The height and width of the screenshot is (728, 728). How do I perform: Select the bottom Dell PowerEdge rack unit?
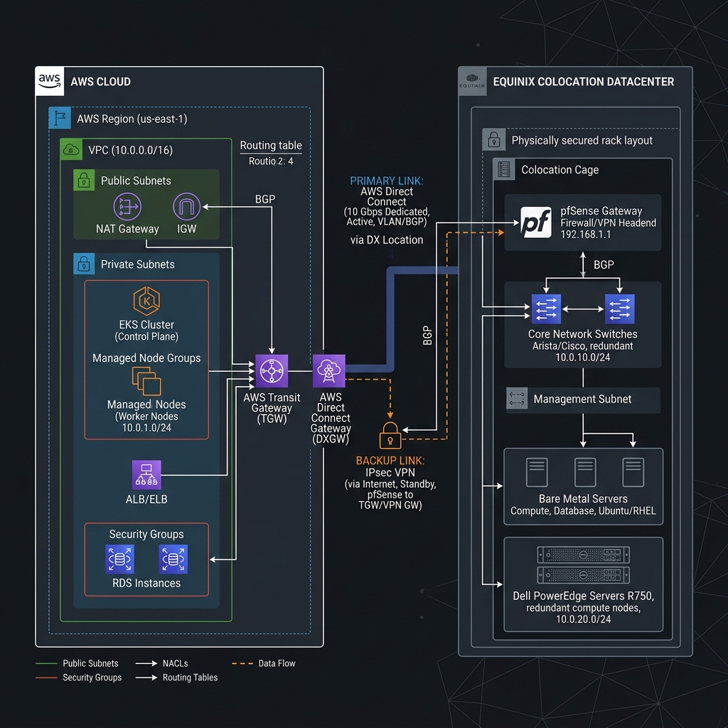point(584,575)
